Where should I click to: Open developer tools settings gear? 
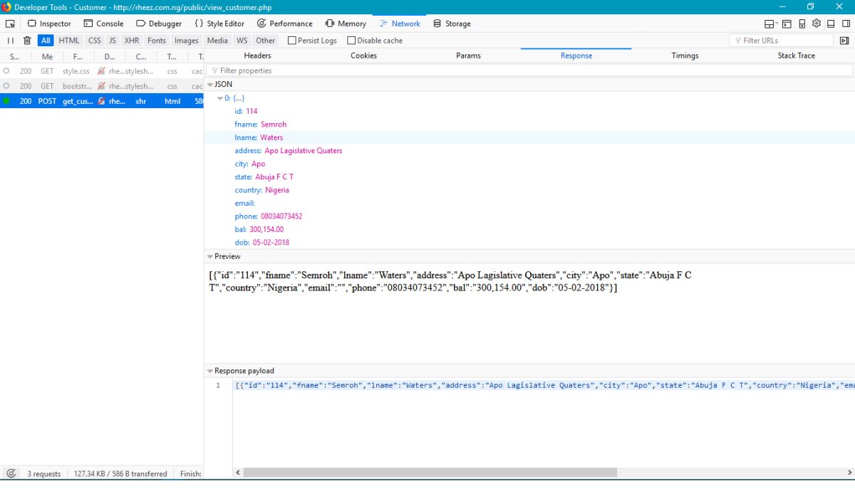pyautogui.click(x=817, y=23)
